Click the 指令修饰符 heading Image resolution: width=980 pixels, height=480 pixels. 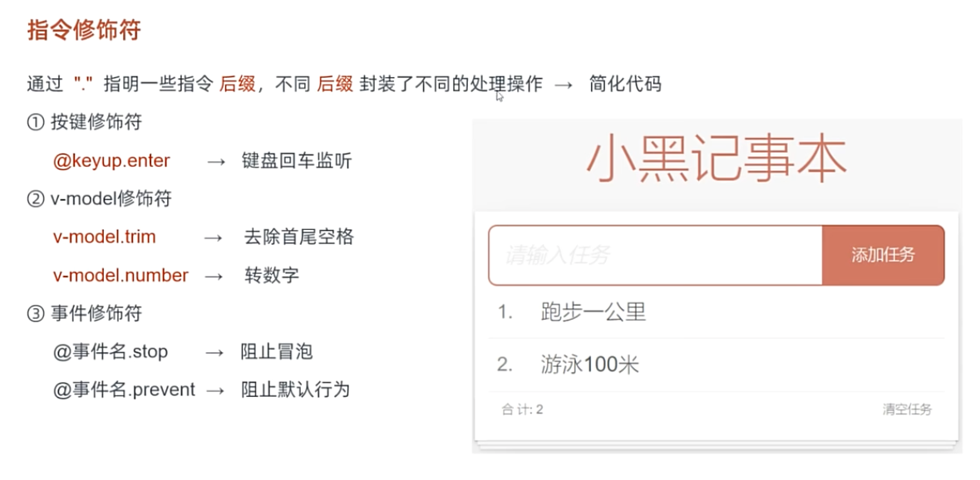(84, 31)
